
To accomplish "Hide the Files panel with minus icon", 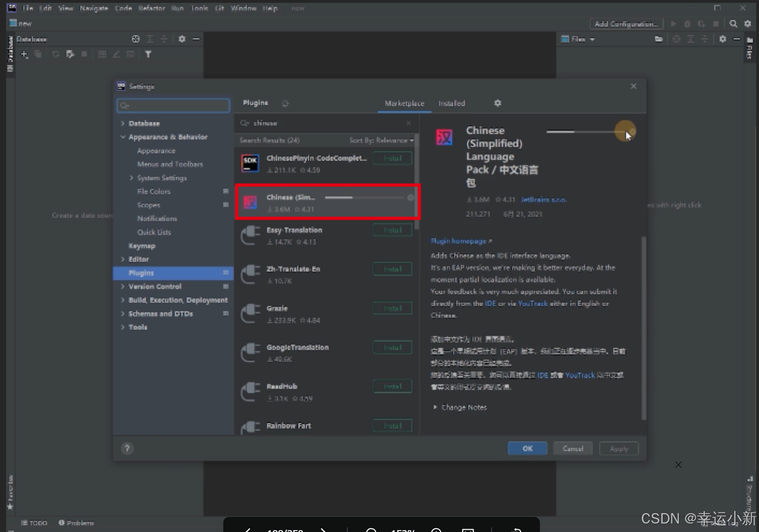I will tap(737, 39).
